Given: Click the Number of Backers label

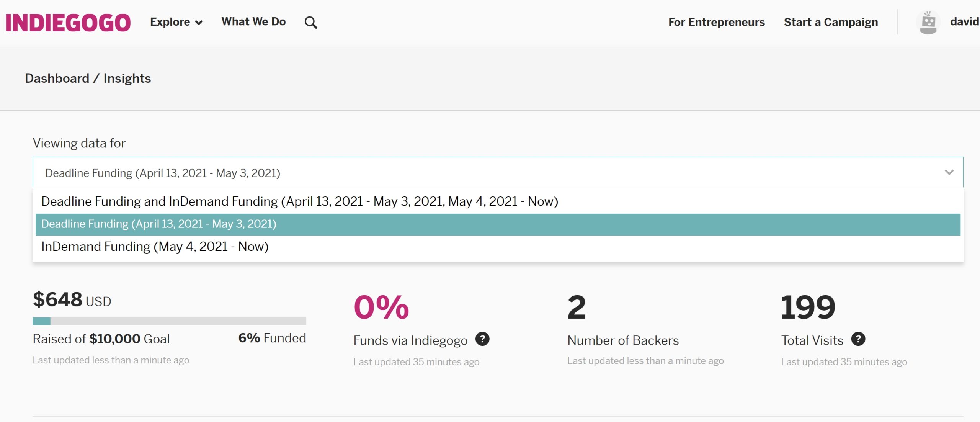Looking at the screenshot, I should (623, 340).
